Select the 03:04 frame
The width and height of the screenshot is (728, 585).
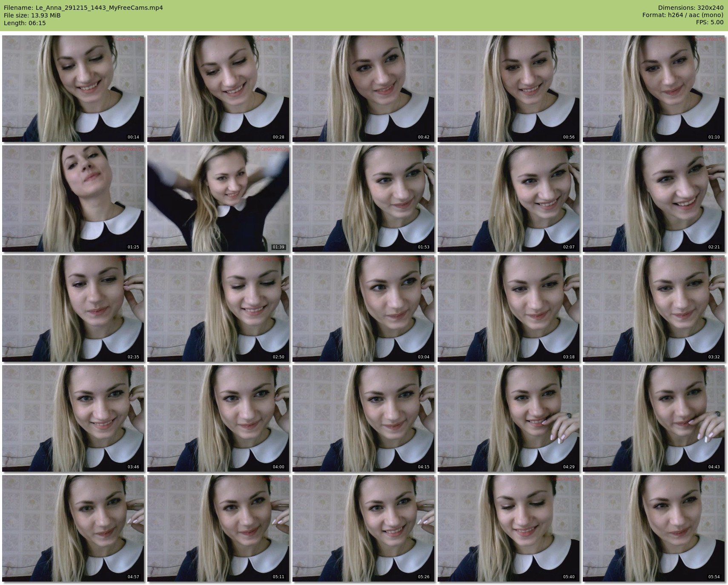click(363, 308)
